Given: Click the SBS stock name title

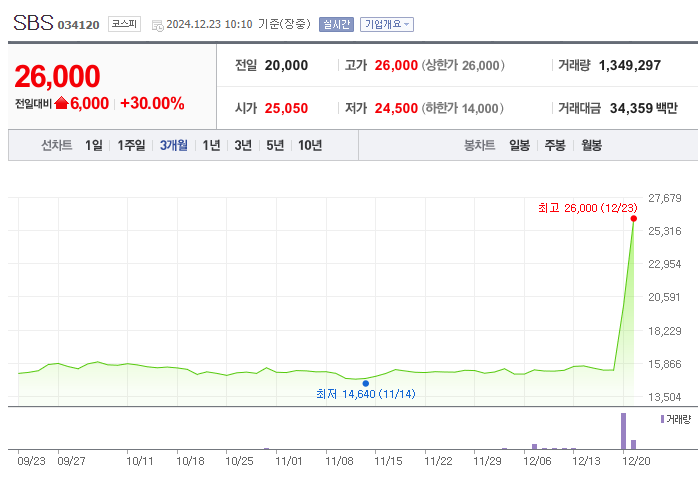Looking at the screenshot, I should [x=33, y=23].
